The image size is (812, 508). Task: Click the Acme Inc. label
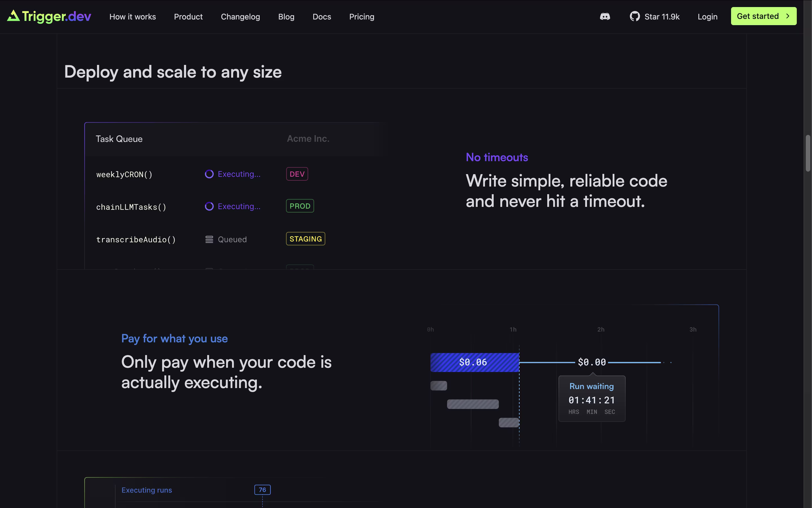pyautogui.click(x=308, y=139)
